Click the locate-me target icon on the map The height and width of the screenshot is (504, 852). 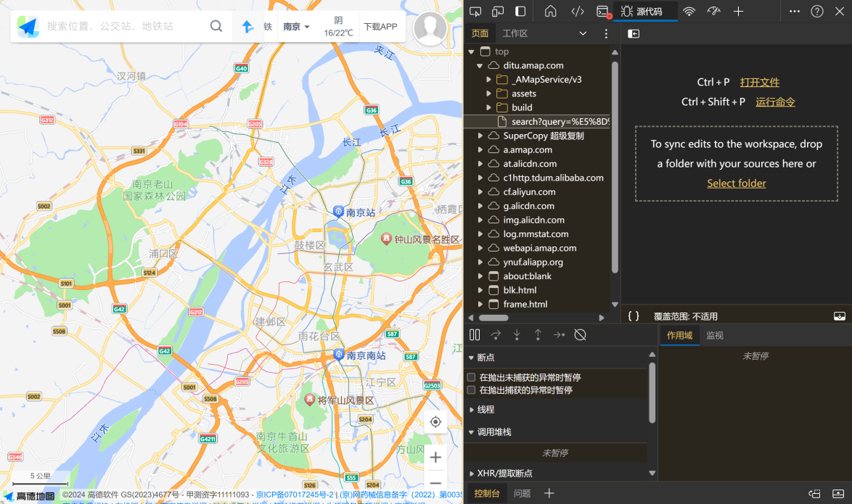point(435,422)
